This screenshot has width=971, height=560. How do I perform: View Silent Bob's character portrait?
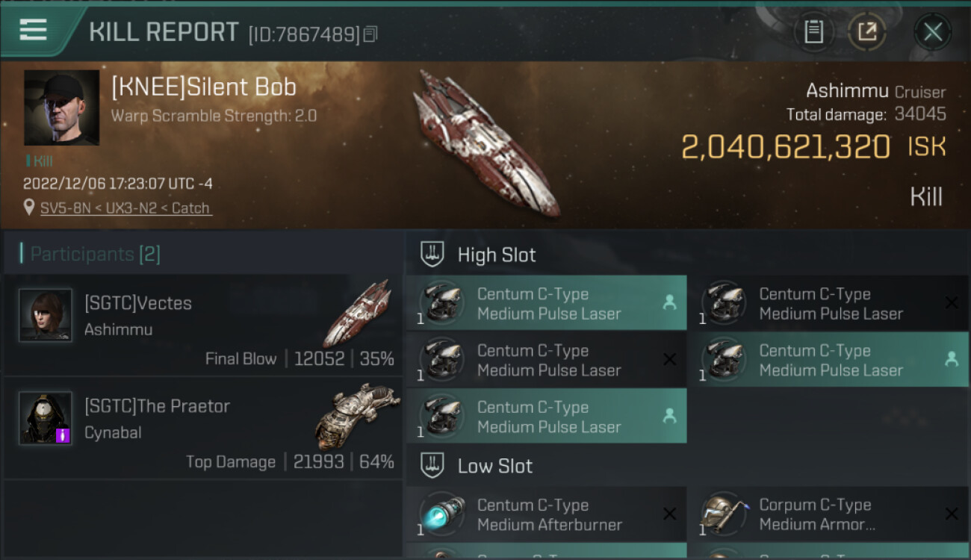tap(61, 108)
